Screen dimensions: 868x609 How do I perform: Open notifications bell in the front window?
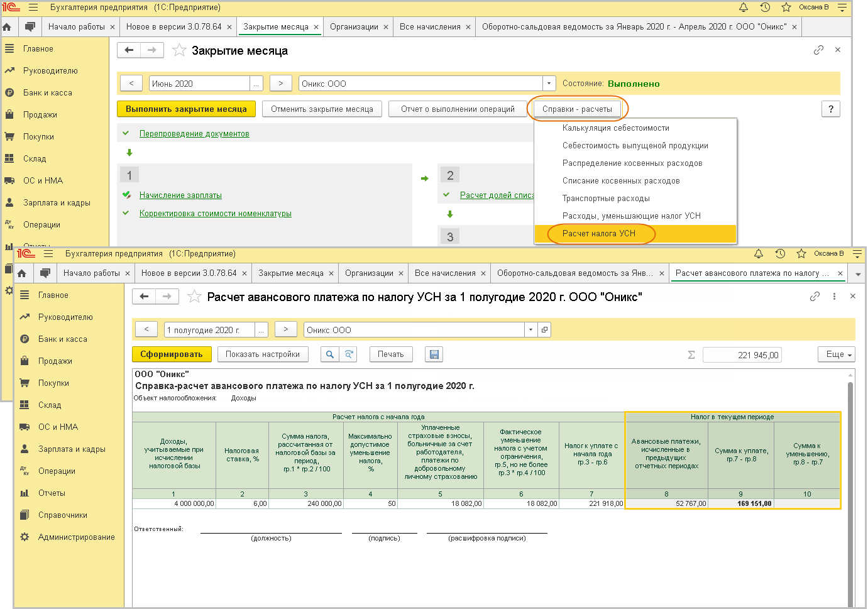click(x=759, y=254)
